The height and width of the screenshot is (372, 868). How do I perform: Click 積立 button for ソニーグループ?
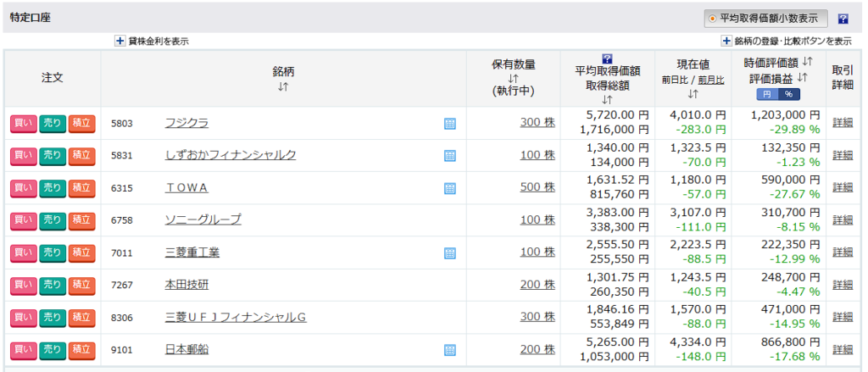(82, 220)
